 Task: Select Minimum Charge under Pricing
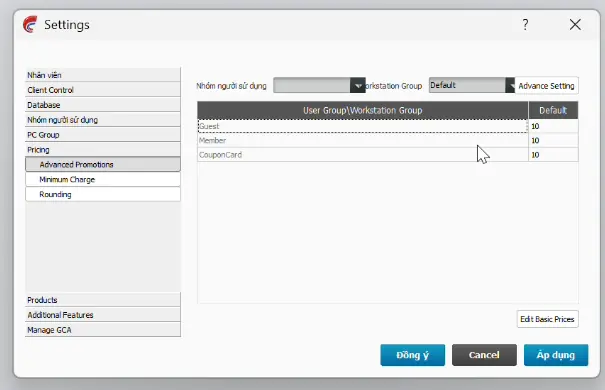pyautogui.click(x=103, y=179)
